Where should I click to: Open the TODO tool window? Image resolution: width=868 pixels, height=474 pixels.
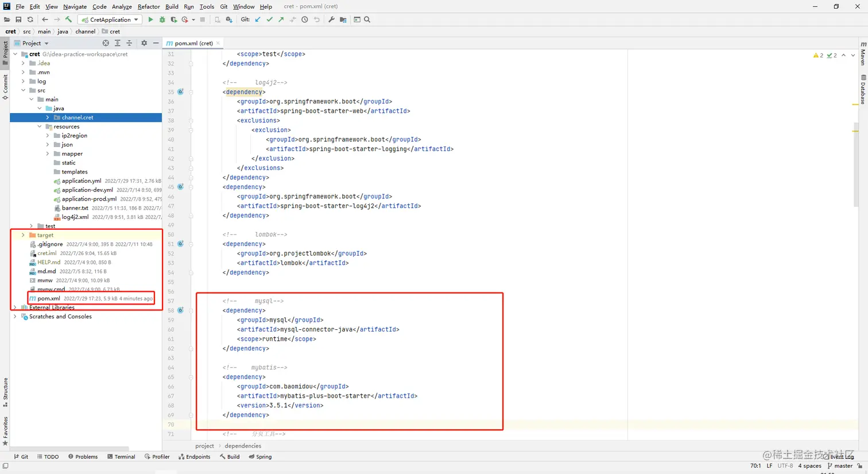(x=48, y=457)
